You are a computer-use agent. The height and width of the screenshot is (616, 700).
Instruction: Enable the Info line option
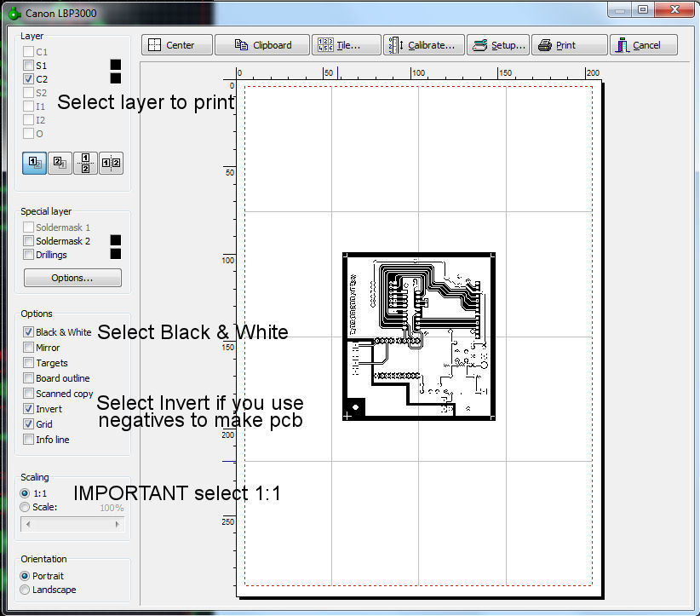tap(29, 440)
